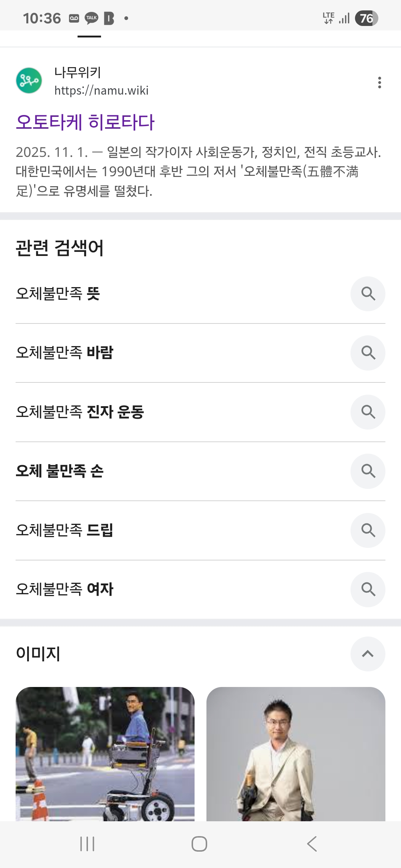The width and height of the screenshot is (401, 868).
Task: Collapse the 이미지 section with chevron
Action: coord(368,654)
